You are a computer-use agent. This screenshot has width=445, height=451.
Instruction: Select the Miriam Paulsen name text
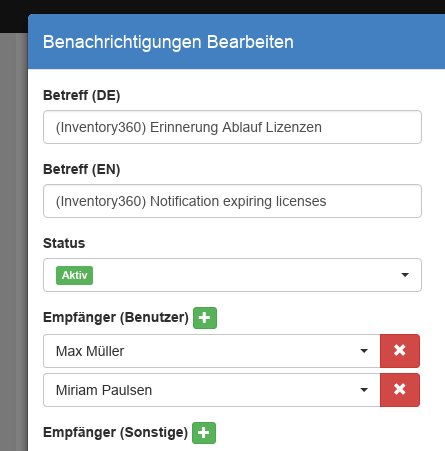(x=104, y=390)
